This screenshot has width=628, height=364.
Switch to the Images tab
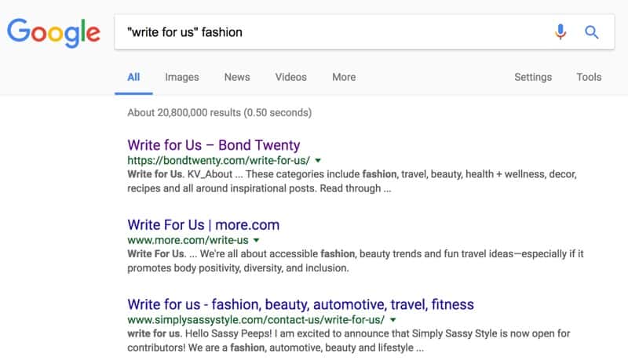click(181, 77)
